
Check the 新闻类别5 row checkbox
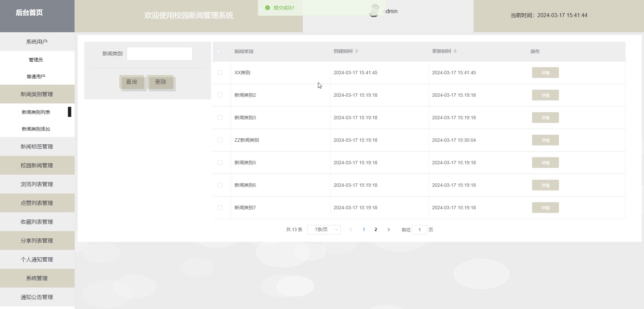click(220, 163)
